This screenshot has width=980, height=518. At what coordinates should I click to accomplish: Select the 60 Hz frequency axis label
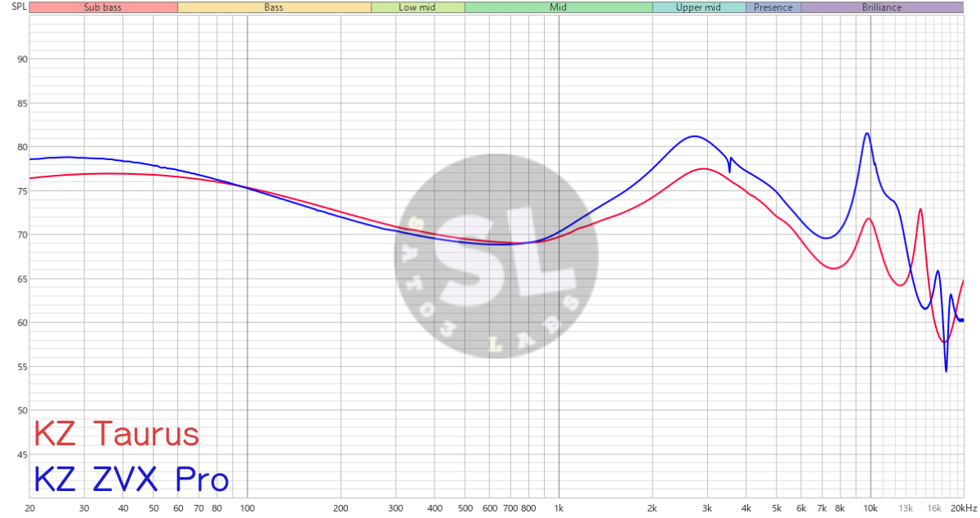(178, 507)
